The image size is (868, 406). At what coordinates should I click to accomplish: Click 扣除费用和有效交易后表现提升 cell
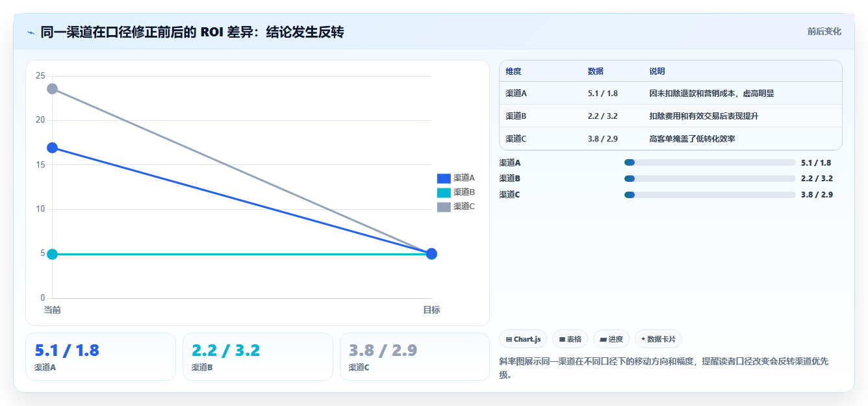tap(704, 116)
